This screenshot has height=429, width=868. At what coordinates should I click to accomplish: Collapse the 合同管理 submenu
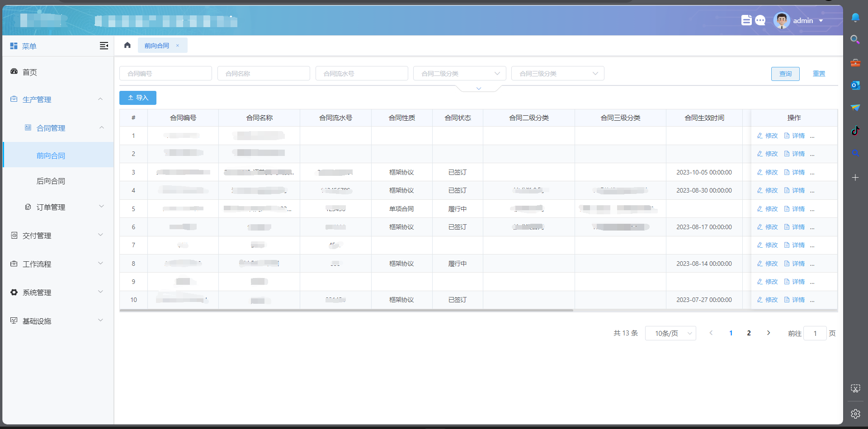[102, 127]
